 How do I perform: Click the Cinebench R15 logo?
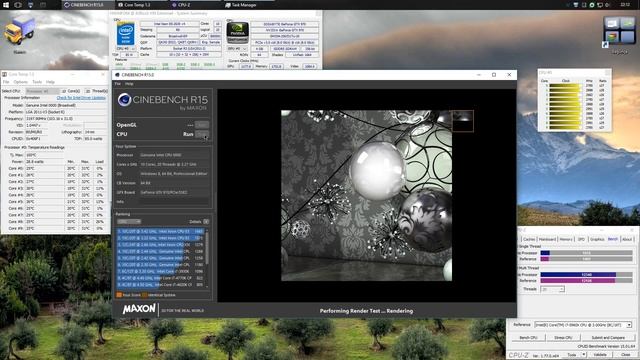pyautogui.click(x=162, y=101)
